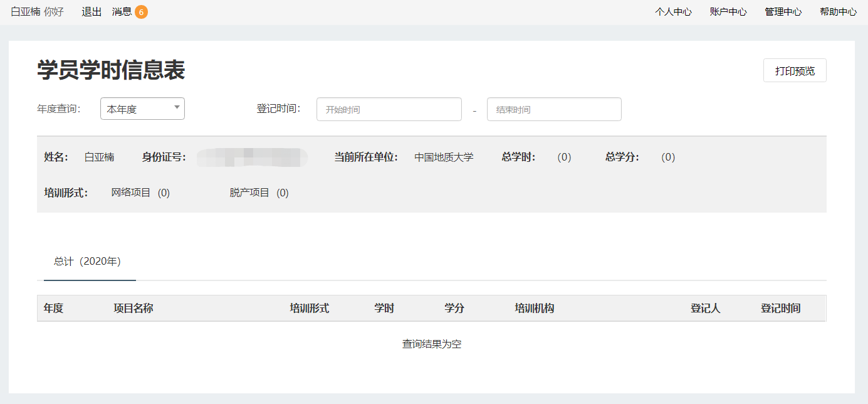Click the 打印预览 button

(795, 70)
